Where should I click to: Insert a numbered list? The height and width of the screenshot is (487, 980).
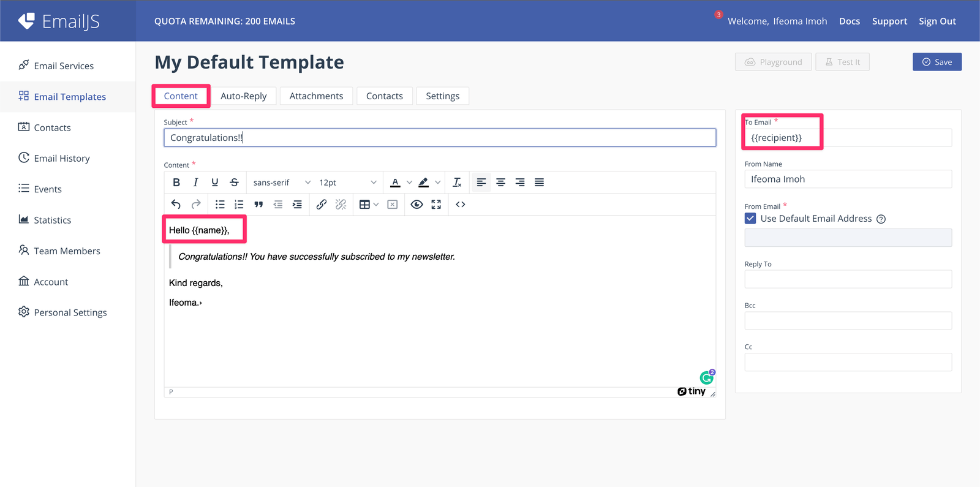[x=239, y=205]
